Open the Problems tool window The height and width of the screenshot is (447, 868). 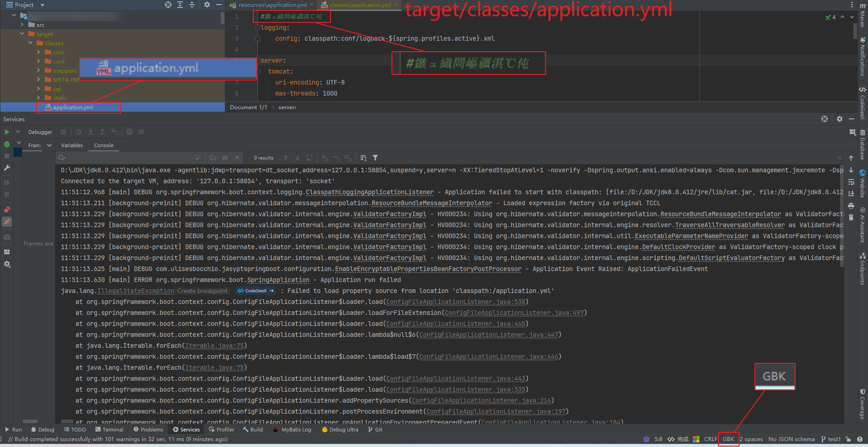pyautogui.click(x=148, y=430)
